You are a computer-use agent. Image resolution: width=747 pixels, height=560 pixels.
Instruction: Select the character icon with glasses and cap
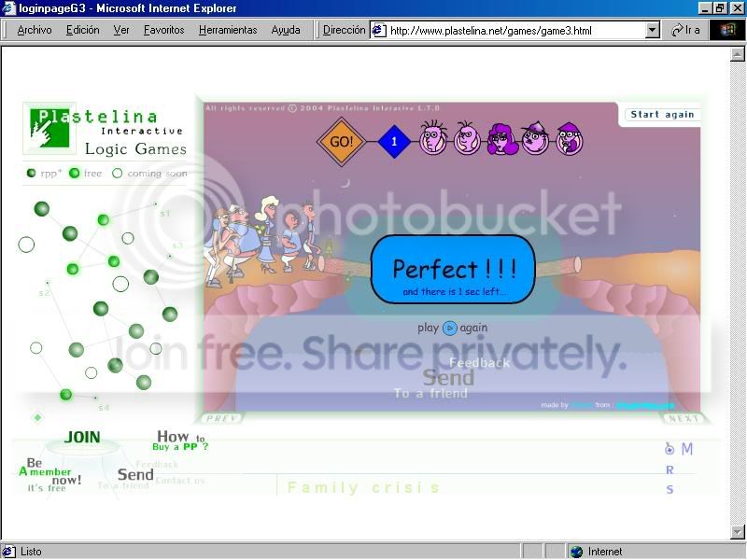point(570,138)
